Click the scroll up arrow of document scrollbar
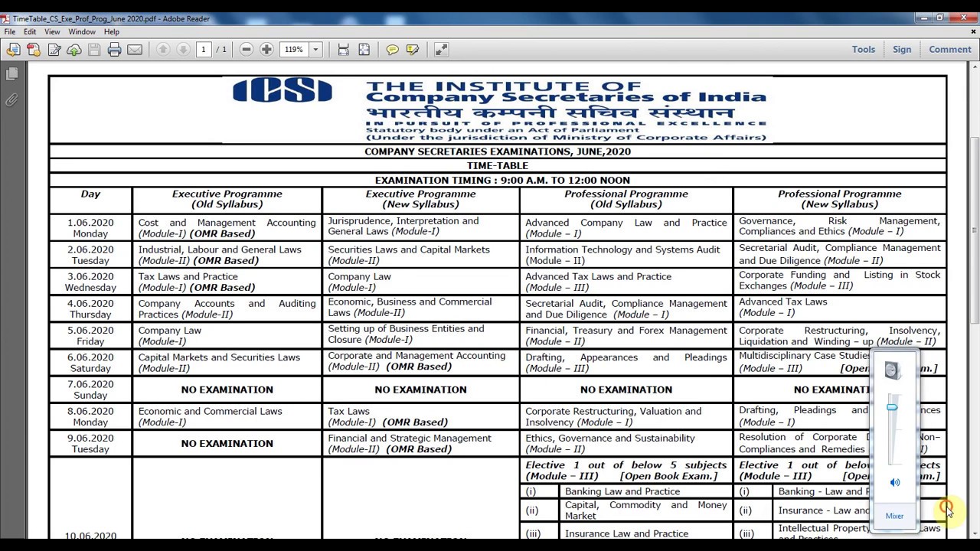980x551 pixels. tap(975, 68)
